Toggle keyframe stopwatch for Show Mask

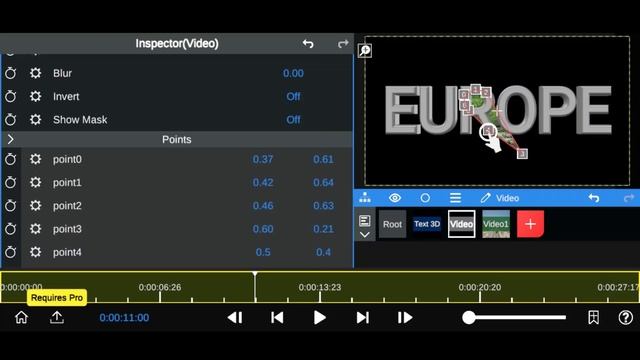11,120
